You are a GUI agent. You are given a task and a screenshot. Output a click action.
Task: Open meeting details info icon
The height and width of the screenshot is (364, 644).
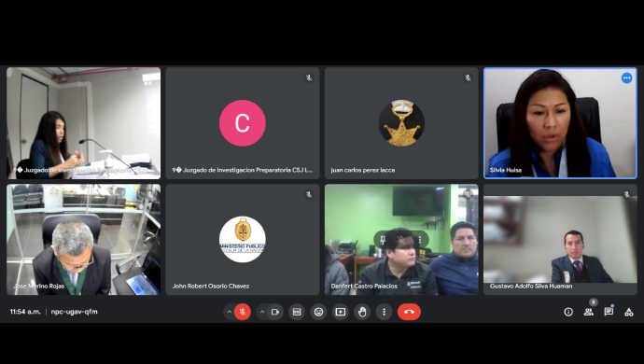point(568,312)
